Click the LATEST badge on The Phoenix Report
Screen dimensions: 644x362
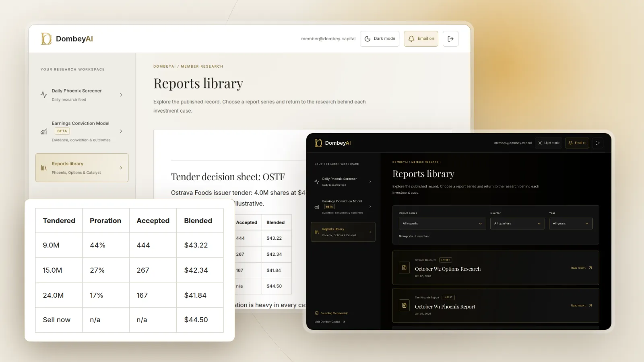click(448, 298)
